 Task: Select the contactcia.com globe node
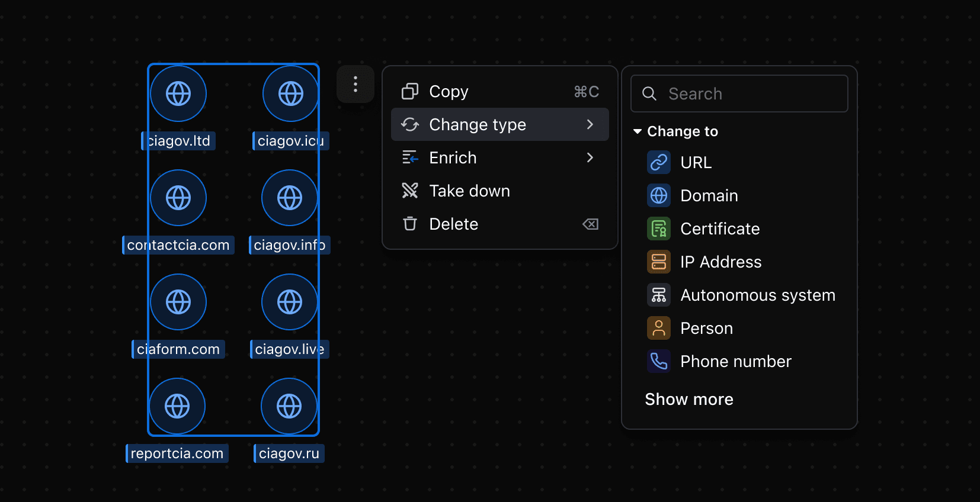[x=178, y=198]
